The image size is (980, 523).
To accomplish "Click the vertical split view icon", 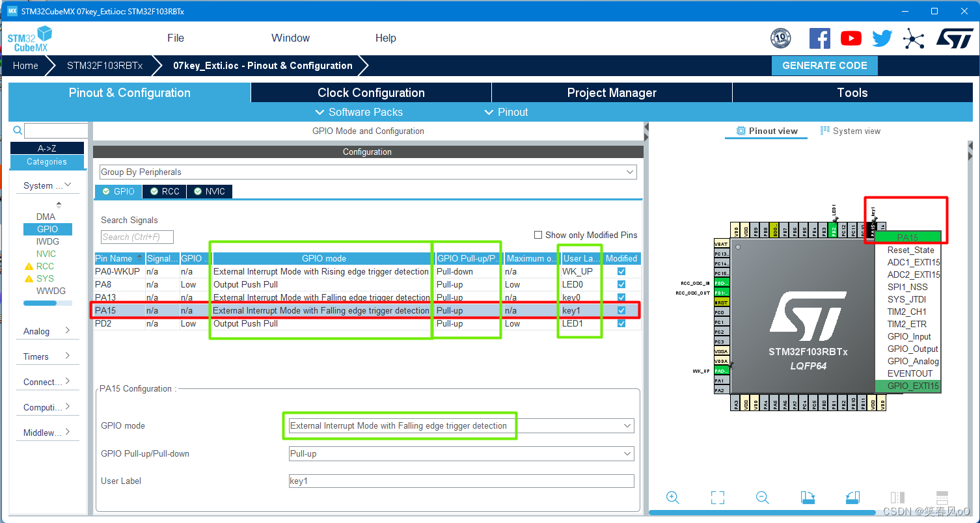I will pyautogui.click(x=897, y=498).
